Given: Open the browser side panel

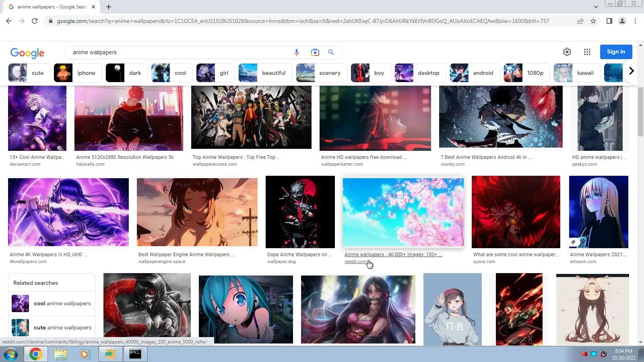Looking at the screenshot, I should [x=609, y=21].
